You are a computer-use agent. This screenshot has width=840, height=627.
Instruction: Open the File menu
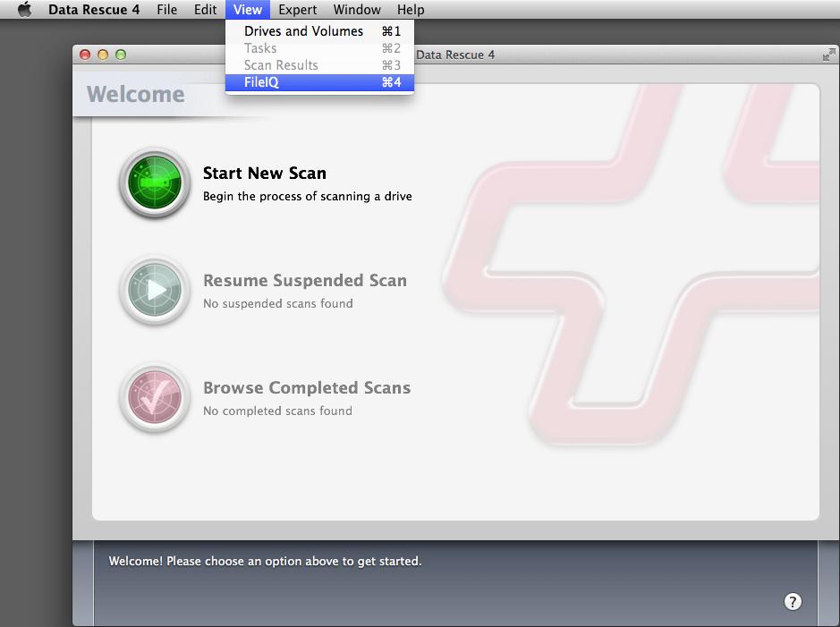(x=167, y=10)
